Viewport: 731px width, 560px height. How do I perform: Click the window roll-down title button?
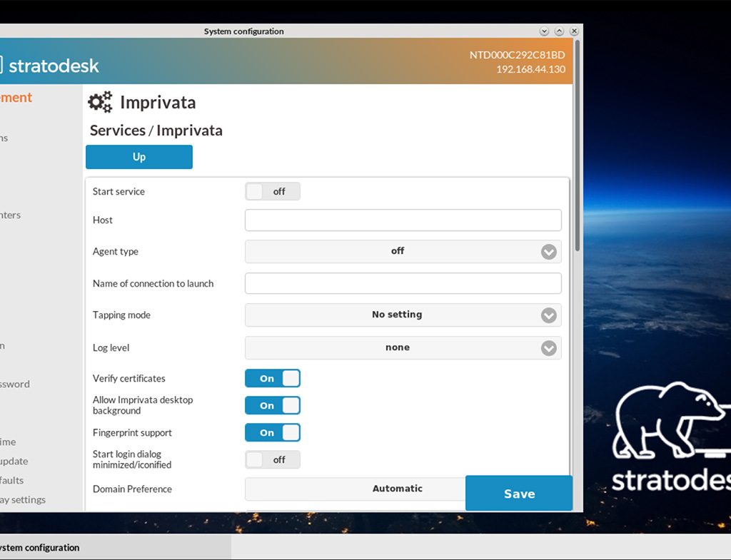pyautogui.click(x=544, y=31)
